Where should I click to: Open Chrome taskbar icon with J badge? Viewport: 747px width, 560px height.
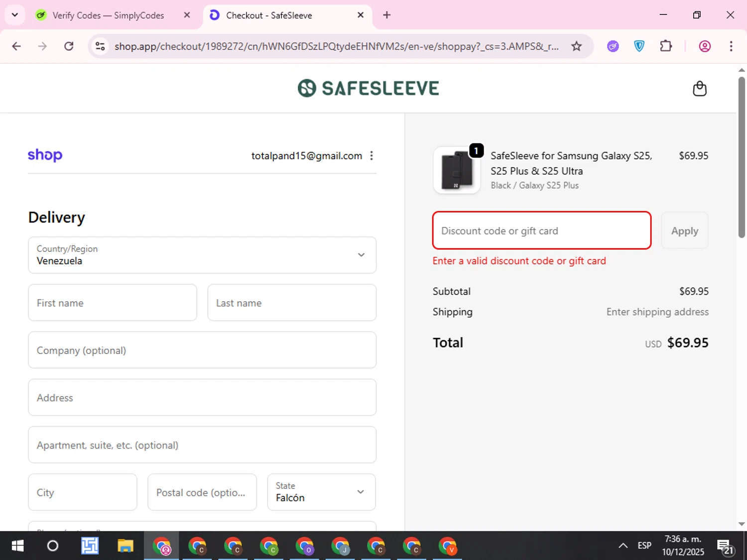(x=341, y=546)
